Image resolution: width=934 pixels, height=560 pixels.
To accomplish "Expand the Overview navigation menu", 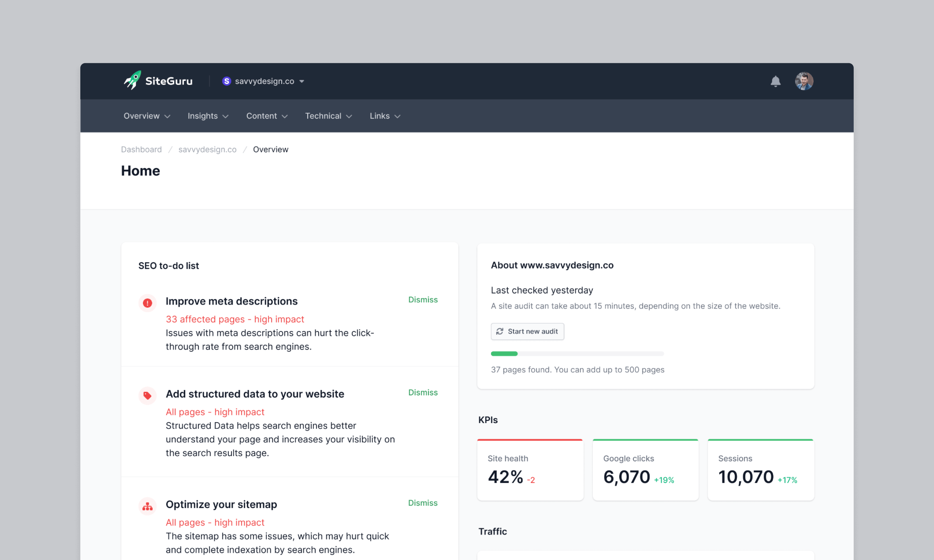I will pyautogui.click(x=146, y=116).
